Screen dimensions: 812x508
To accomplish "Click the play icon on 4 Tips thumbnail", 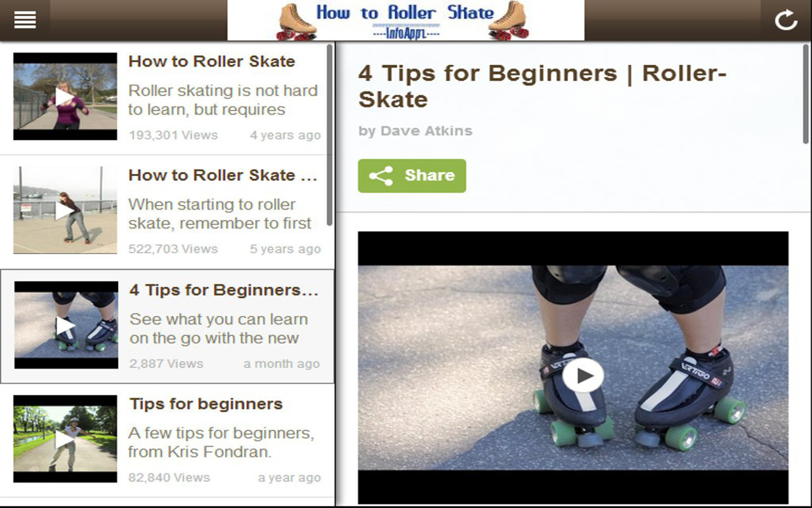I will coord(66,325).
